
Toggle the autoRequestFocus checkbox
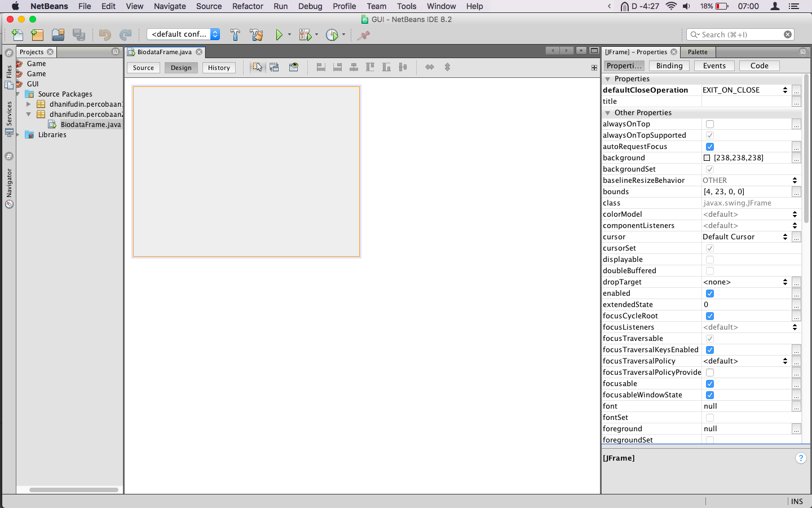pyautogui.click(x=710, y=147)
